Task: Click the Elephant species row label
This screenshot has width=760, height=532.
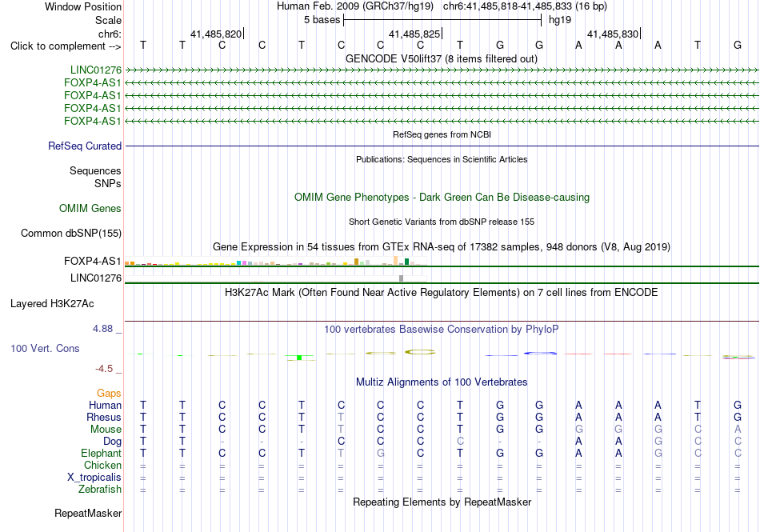Action: [102, 454]
